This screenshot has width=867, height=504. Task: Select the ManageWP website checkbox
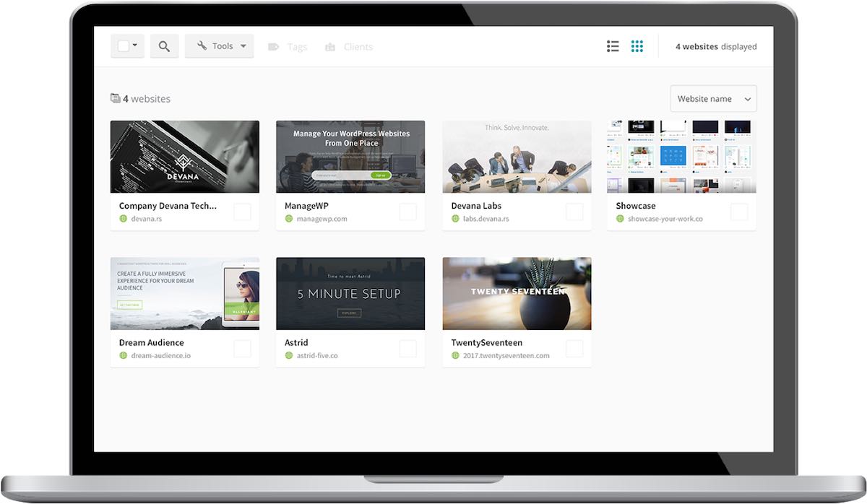pos(409,211)
